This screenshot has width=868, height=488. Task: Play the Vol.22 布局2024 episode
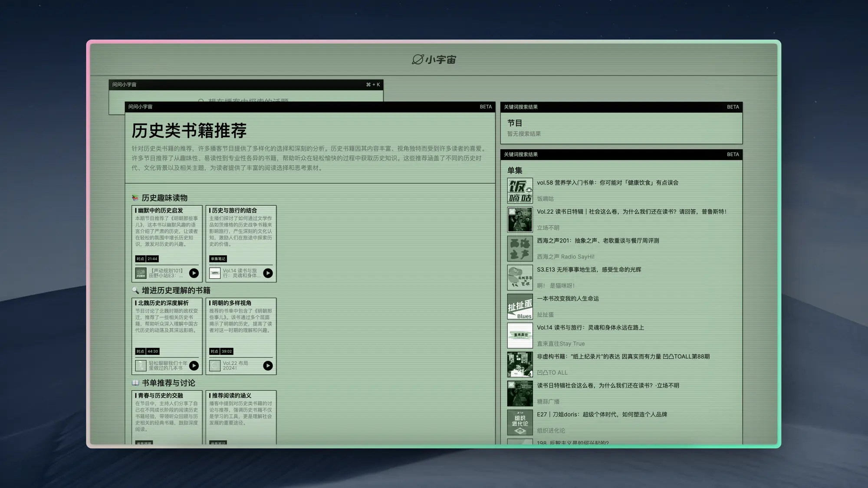268,366
